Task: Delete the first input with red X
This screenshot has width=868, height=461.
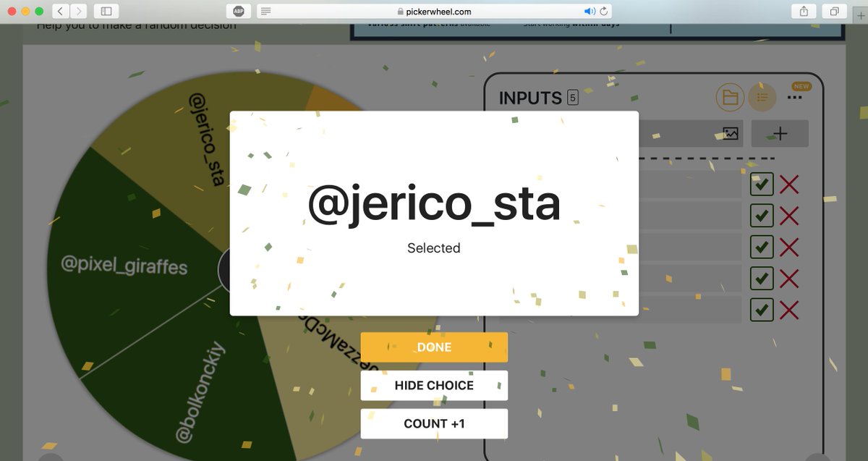Action: click(789, 185)
